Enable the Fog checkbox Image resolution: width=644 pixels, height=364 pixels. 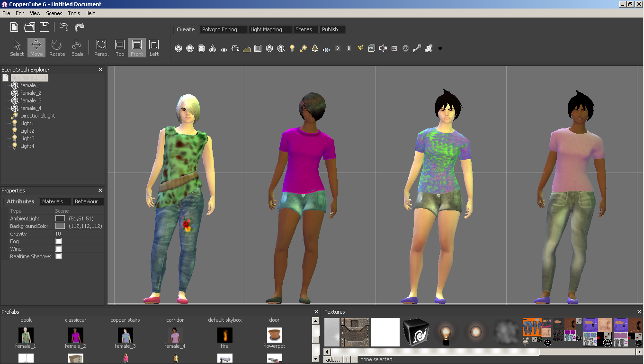pyautogui.click(x=59, y=241)
